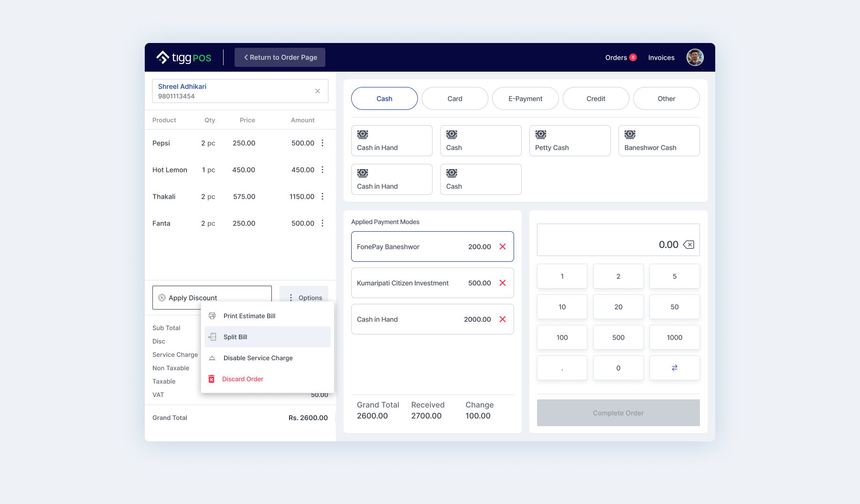Screen dimensions: 860x504
Task: Click the Complete Order button
Action: tap(618, 413)
